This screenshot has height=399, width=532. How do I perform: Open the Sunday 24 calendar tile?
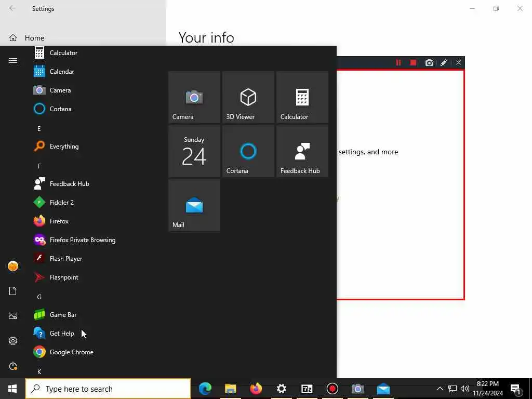[x=194, y=151]
